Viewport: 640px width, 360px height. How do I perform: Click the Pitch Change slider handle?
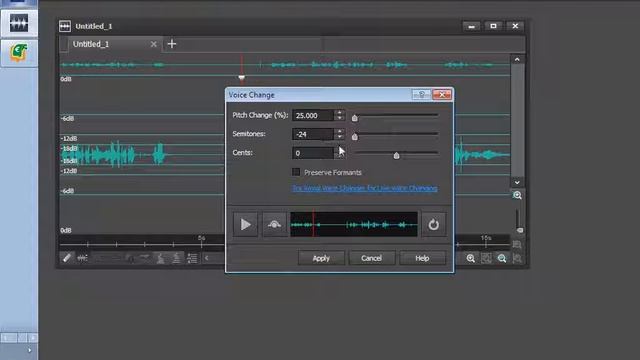355,118
